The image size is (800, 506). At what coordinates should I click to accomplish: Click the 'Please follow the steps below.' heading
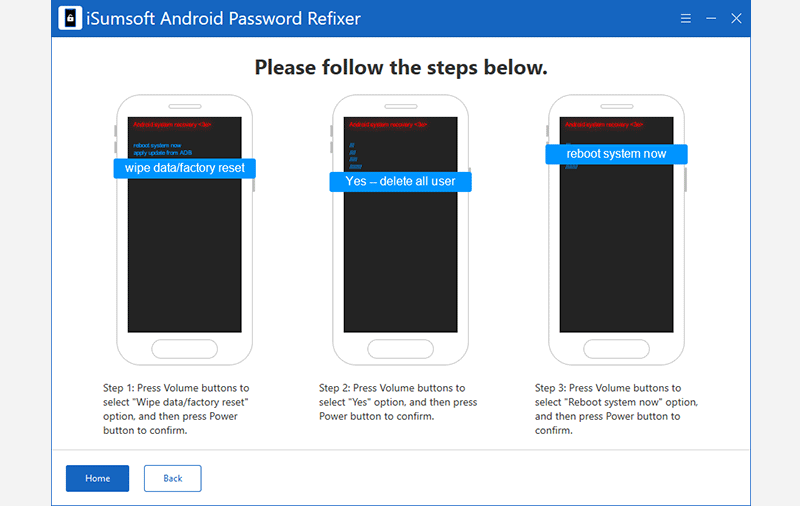coord(401,67)
